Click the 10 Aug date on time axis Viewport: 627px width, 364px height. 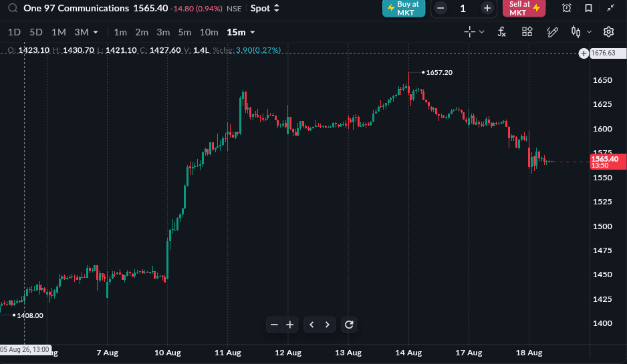[168, 353]
